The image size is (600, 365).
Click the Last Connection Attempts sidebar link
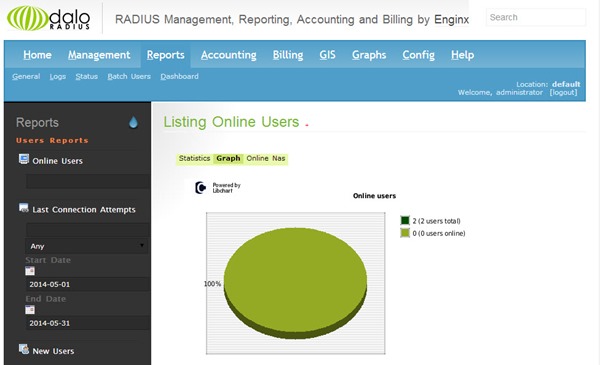pyautogui.click(x=84, y=210)
